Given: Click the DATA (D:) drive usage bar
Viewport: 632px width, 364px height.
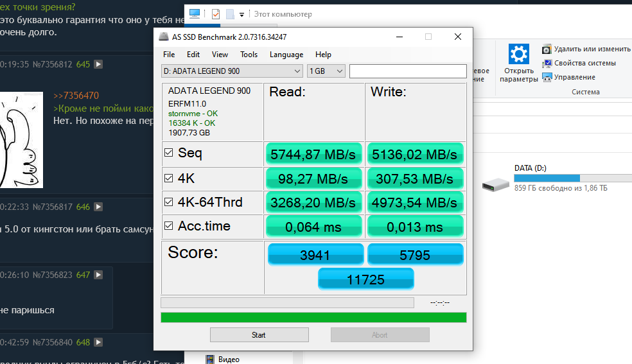Looking at the screenshot, I should click(573, 178).
